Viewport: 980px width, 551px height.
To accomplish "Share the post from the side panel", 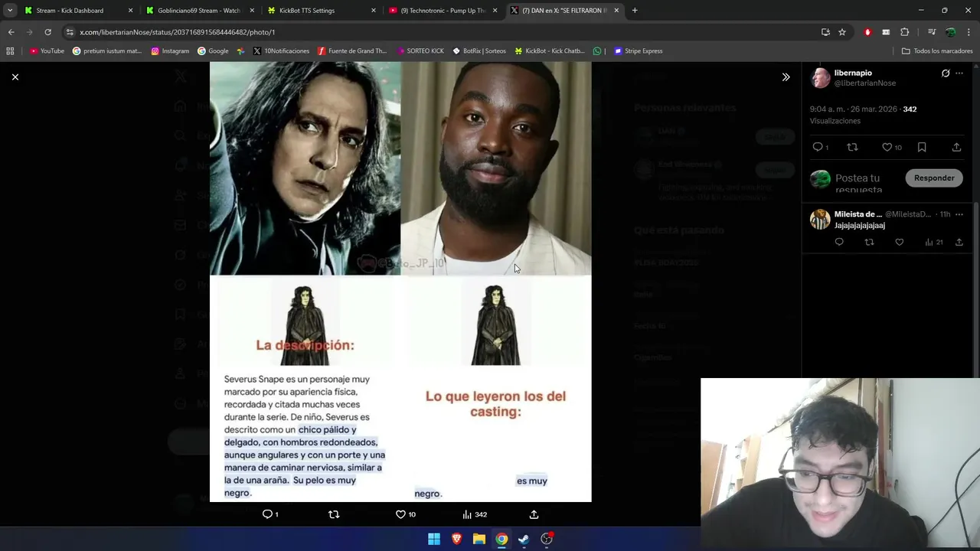I will [x=956, y=147].
